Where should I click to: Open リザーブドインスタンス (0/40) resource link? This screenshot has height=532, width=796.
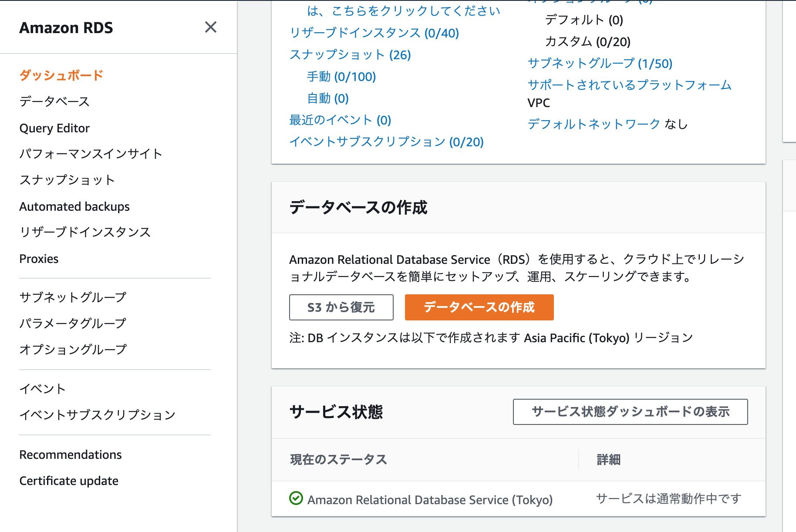(x=374, y=33)
